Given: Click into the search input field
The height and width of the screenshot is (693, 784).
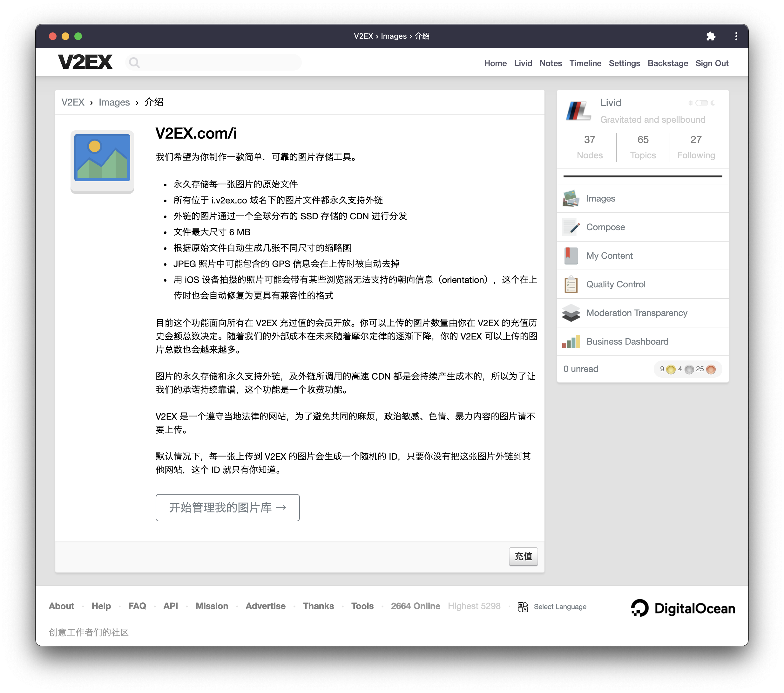Looking at the screenshot, I should click(213, 63).
